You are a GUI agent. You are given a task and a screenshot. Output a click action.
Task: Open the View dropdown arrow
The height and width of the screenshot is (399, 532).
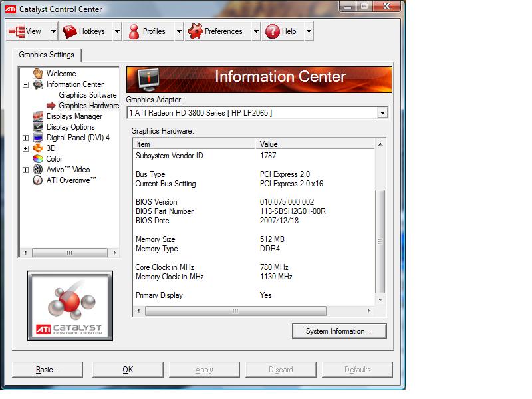pyautogui.click(x=53, y=31)
